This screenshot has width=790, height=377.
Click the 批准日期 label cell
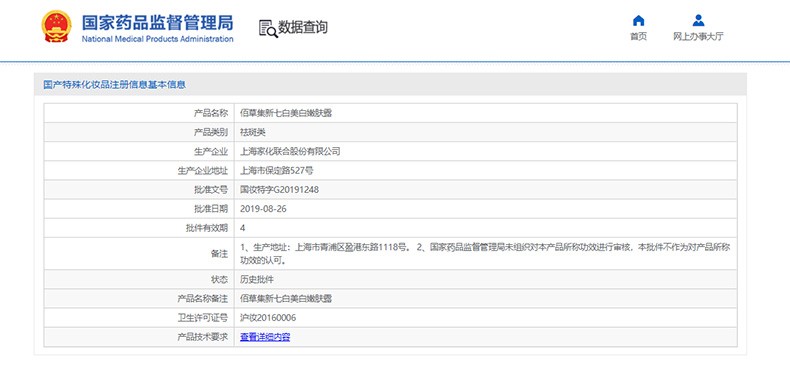139,209
